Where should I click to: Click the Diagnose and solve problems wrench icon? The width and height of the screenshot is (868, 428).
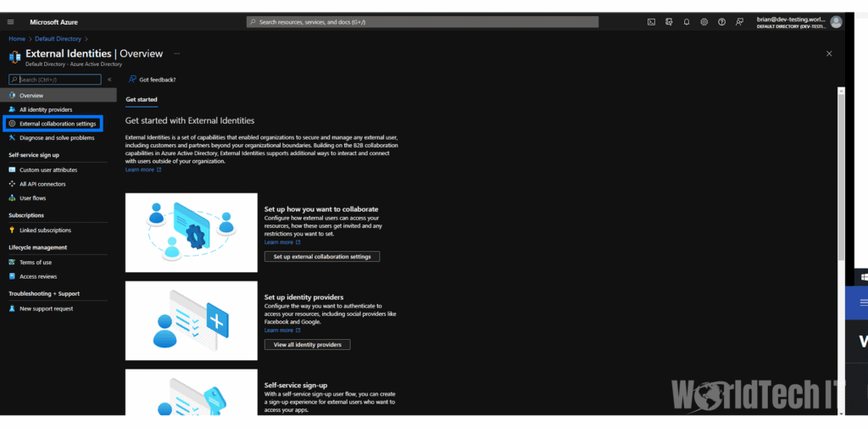(12, 138)
